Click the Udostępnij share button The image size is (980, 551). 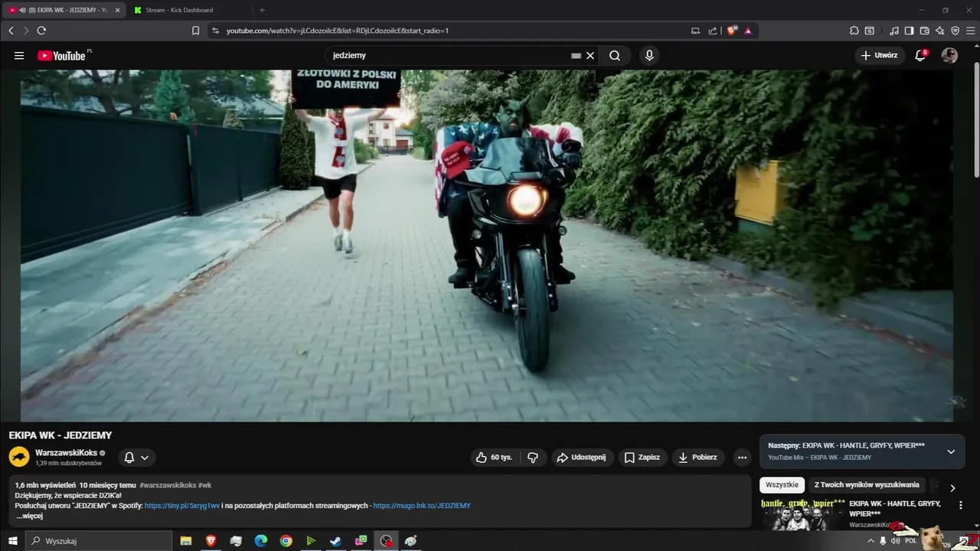[583, 458]
